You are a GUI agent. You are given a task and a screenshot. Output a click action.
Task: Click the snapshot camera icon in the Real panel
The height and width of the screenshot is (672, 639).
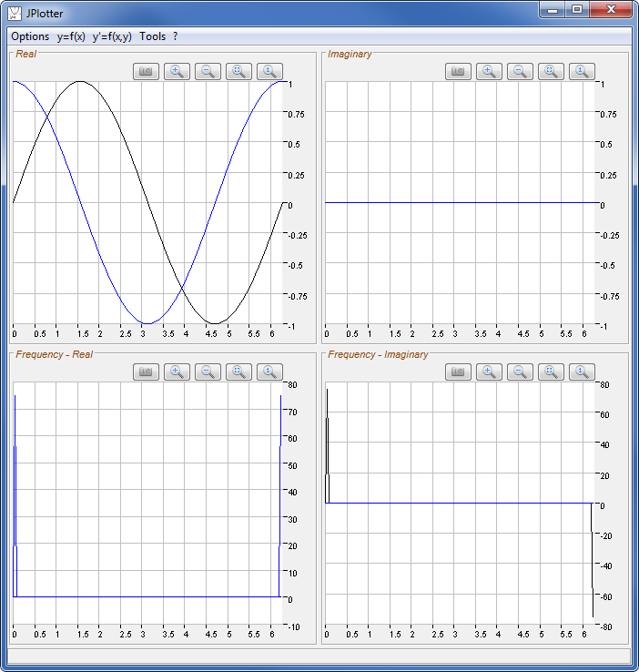point(147,71)
